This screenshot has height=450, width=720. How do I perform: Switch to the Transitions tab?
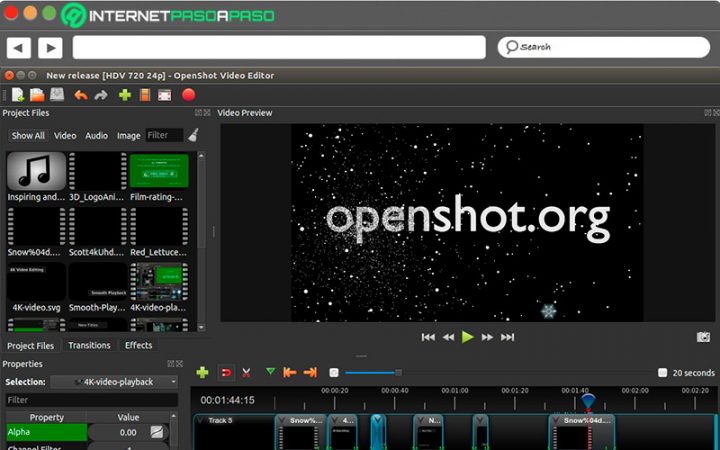(x=89, y=345)
